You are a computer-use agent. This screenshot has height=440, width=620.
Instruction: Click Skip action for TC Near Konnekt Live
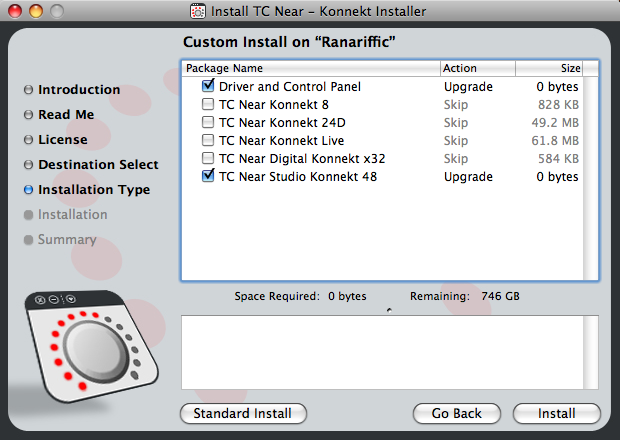456,141
